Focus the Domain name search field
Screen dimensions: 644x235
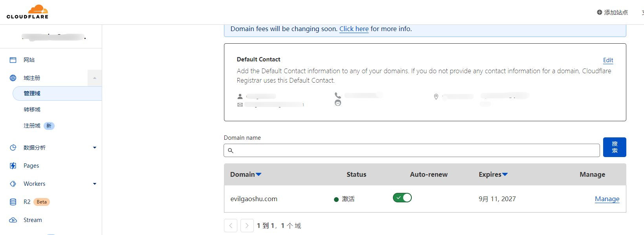(412, 150)
